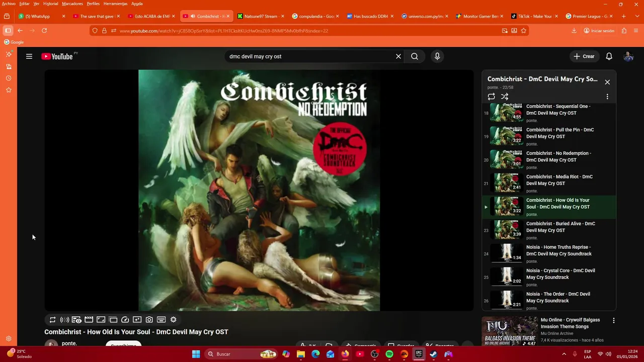Viewport: 644px width, 362px height.
Task: Open the playback speed gauge icon
Action: tap(125, 320)
